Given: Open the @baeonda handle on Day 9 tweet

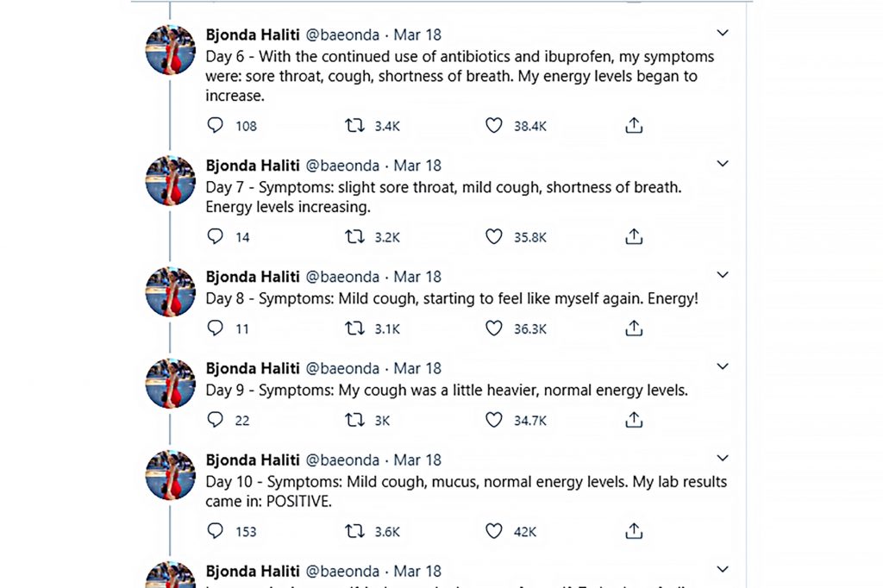Looking at the screenshot, I should [342, 368].
